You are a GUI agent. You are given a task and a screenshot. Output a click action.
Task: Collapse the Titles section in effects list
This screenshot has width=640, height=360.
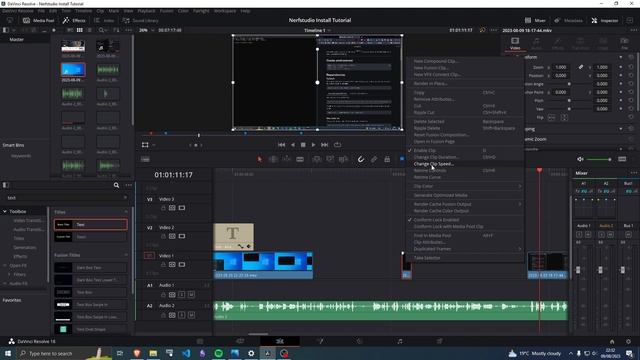pos(126,212)
